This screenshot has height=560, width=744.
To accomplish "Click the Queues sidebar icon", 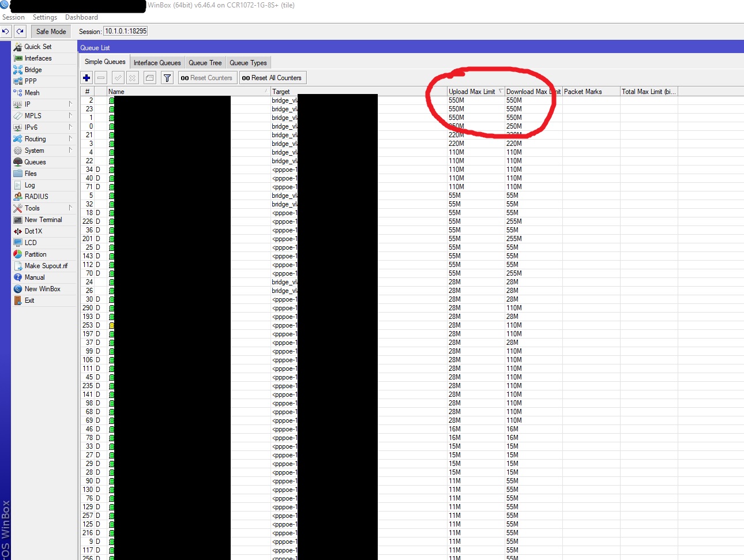I will (18, 162).
